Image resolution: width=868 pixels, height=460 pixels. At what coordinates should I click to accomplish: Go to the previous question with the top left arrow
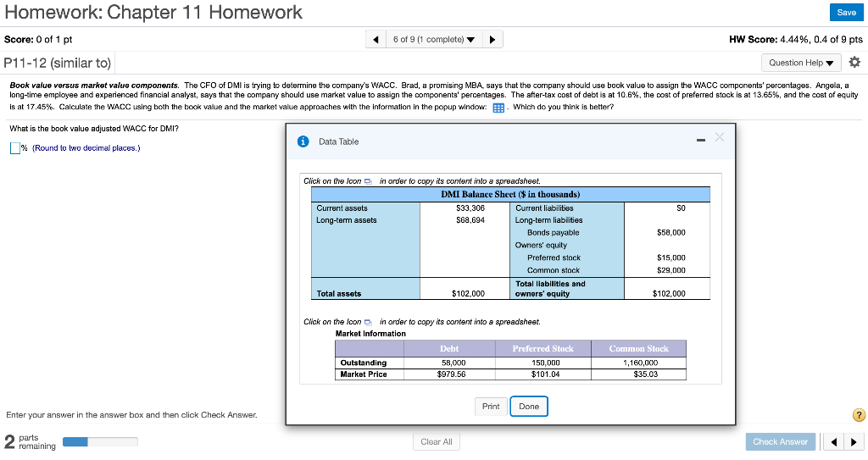click(376, 39)
